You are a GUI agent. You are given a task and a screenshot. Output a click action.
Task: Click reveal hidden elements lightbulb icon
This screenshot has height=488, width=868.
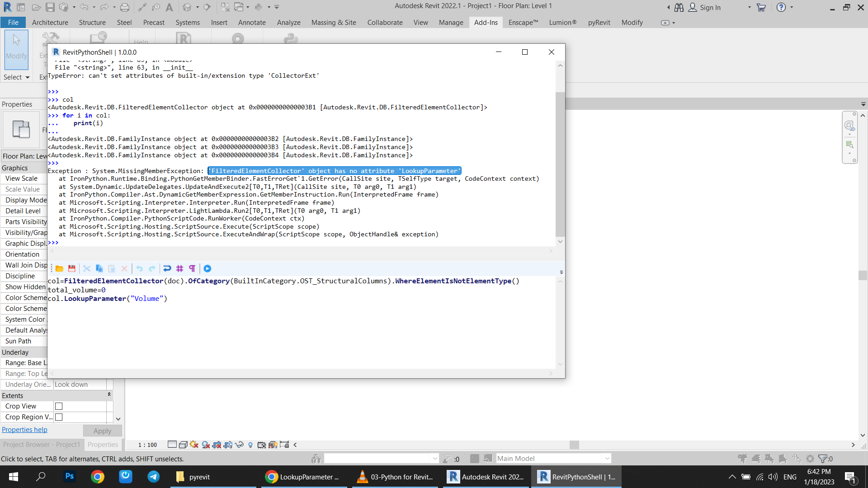250,445
